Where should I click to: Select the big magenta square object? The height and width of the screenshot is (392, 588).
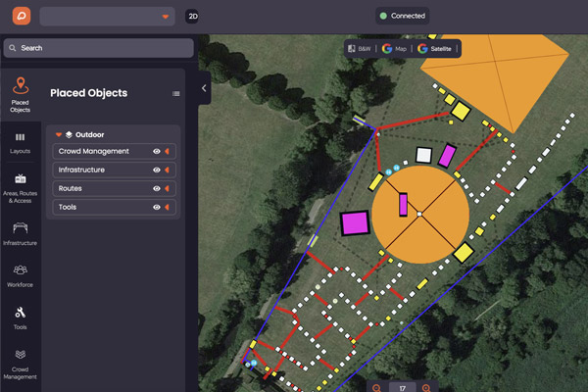pyautogui.click(x=355, y=222)
